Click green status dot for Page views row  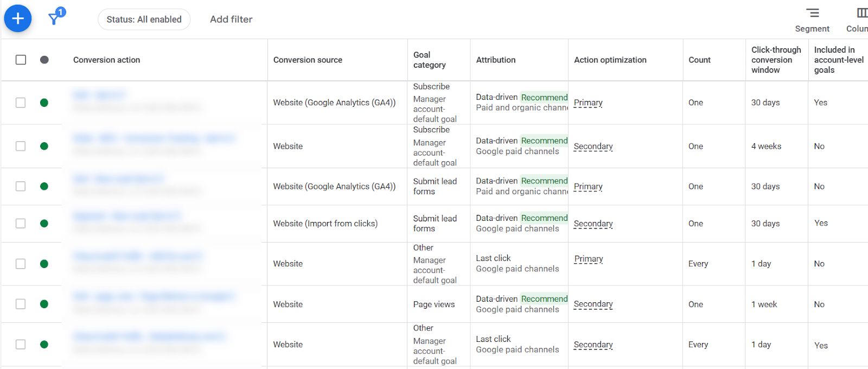pyautogui.click(x=44, y=304)
